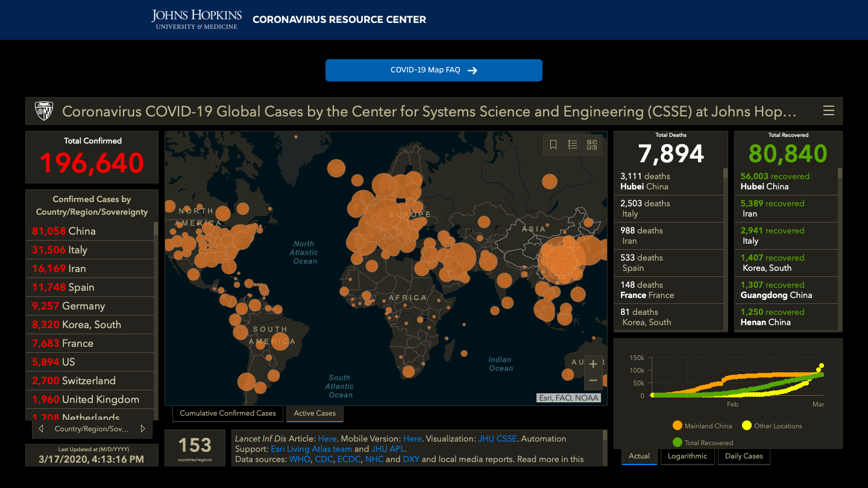The image size is (868, 488).
Task: Zoom in on the map with plus button
Action: coord(593,364)
